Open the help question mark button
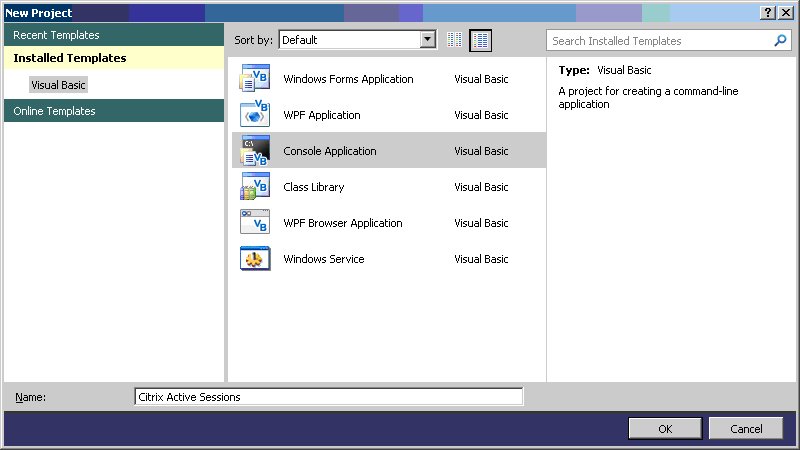 [x=767, y=13]
